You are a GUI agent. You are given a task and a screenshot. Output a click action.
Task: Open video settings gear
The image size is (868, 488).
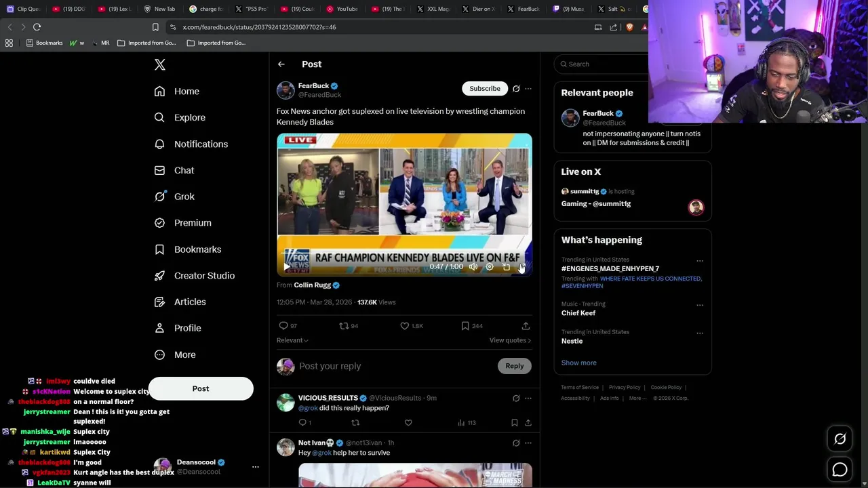click(490, 267)
